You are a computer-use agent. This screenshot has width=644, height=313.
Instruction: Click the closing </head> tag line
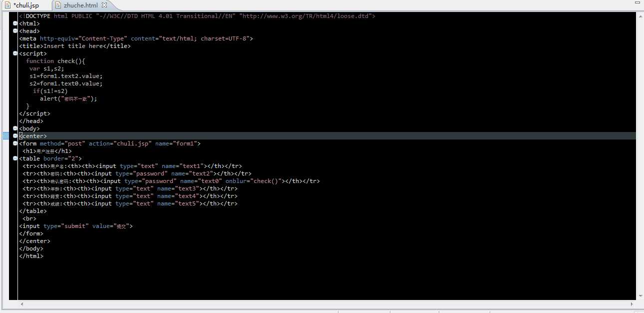[x=31, y=121]
